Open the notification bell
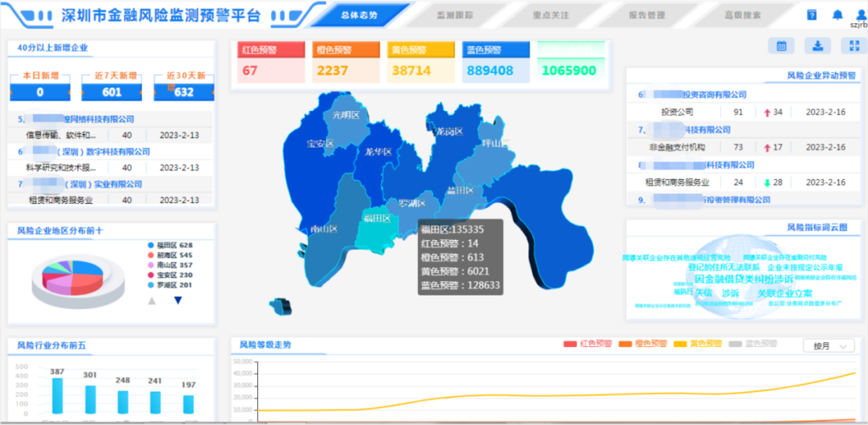868x425 pixels. tap(838, 15)
